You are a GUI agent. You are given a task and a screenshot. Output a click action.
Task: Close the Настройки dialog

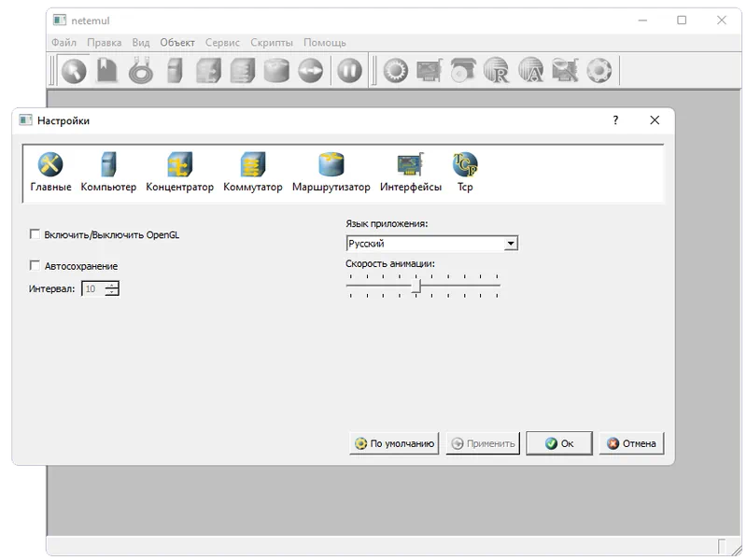pyautogui.click(x=655, y=120)
